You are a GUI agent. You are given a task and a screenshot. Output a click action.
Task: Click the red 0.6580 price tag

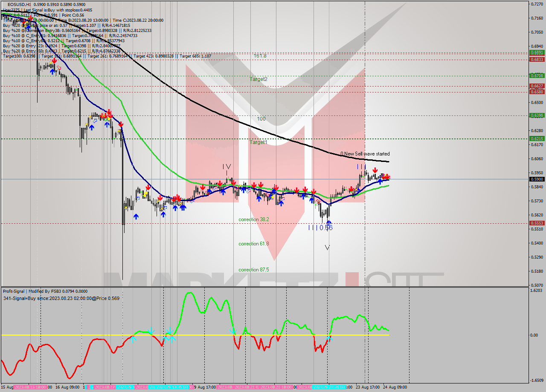(537, 92)
